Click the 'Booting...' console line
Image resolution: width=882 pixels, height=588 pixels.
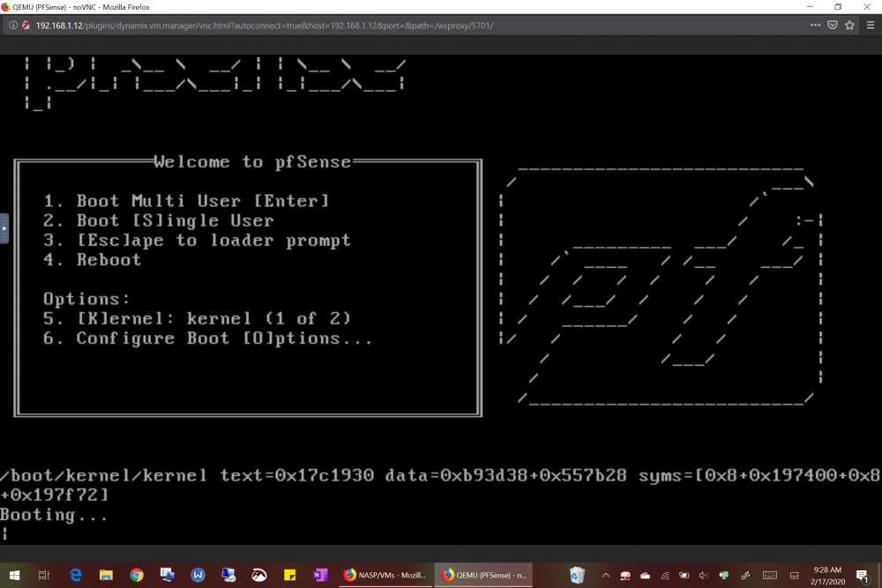point(54,515)
